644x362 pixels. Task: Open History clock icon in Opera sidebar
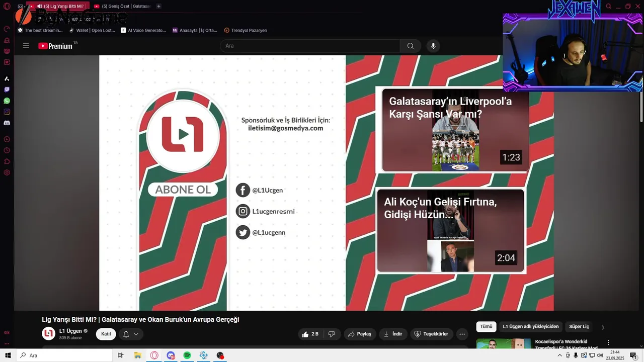[7, 150]
